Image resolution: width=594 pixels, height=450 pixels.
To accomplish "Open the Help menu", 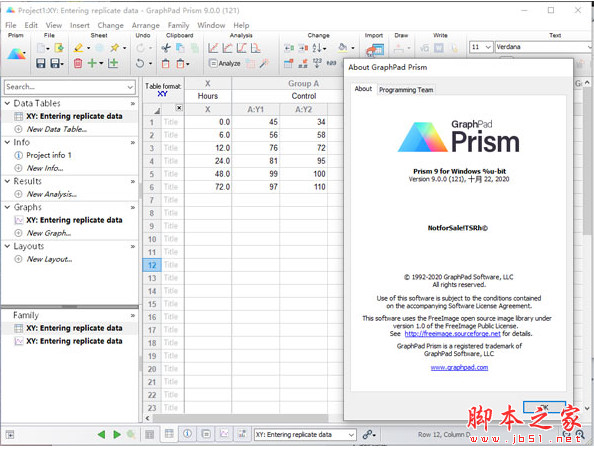I will (241, 25).
